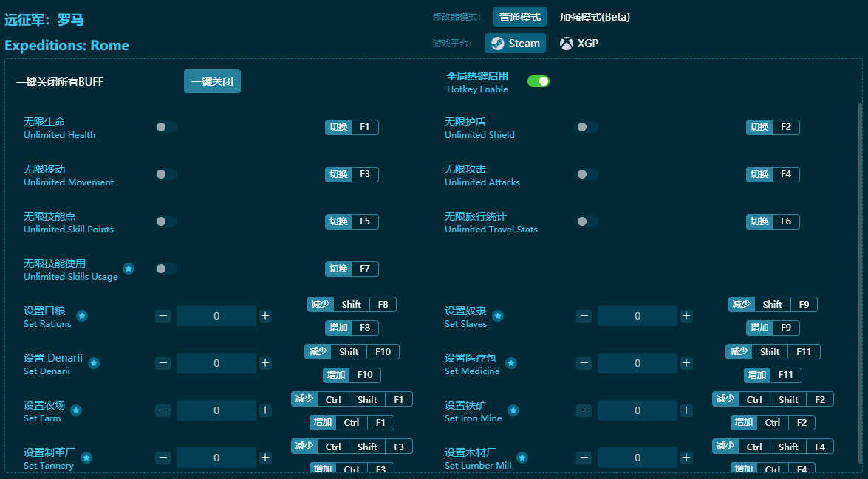Image resolution: width=868 pixels, height=479 pixels.
Task: Click the Set Rations value input field
Action: [x=216, y=316]
